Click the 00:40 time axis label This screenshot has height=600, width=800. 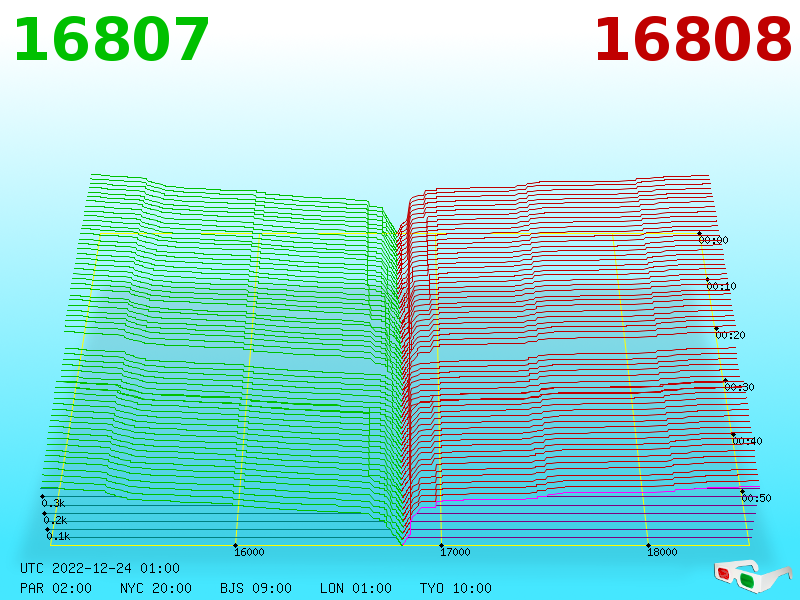747,441
